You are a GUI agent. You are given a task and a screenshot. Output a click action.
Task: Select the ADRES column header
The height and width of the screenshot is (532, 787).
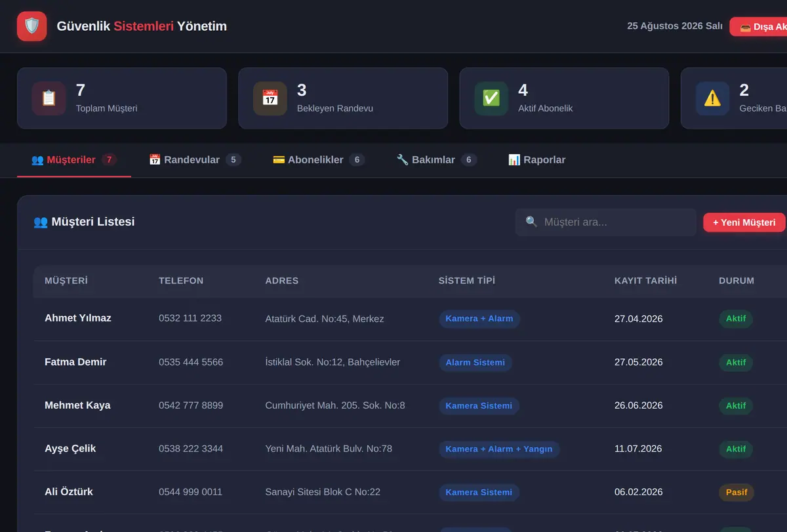pyautogui.click(x=282, y=281)
